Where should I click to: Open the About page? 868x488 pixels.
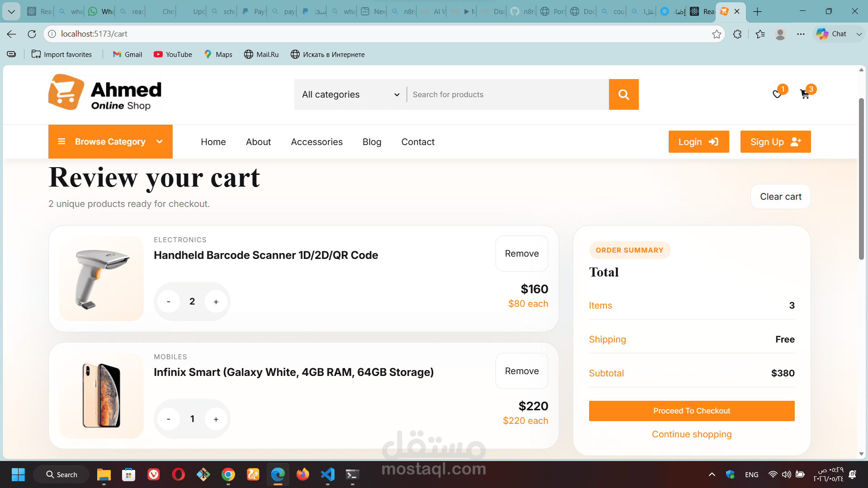(258, 142)
